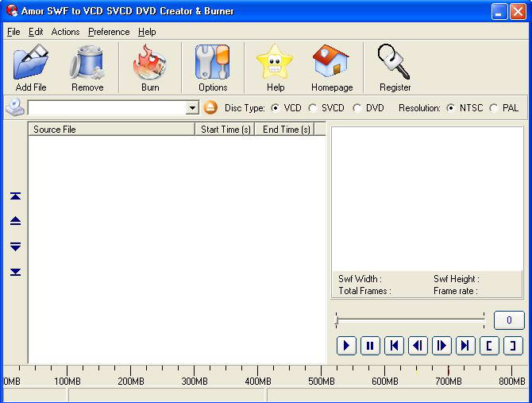Pause the SWF preview
Image resolution: width=532 pixels, height=403 pixels.
[x=370, y=346]
